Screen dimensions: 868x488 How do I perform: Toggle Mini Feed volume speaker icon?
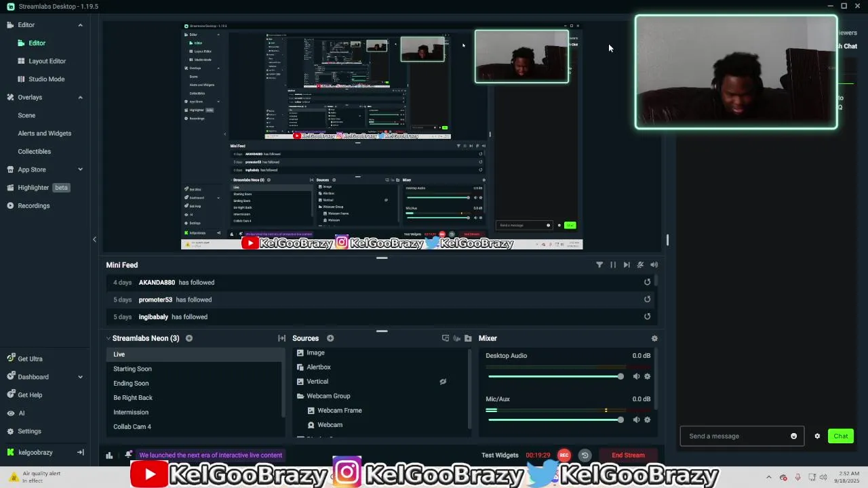654,265
